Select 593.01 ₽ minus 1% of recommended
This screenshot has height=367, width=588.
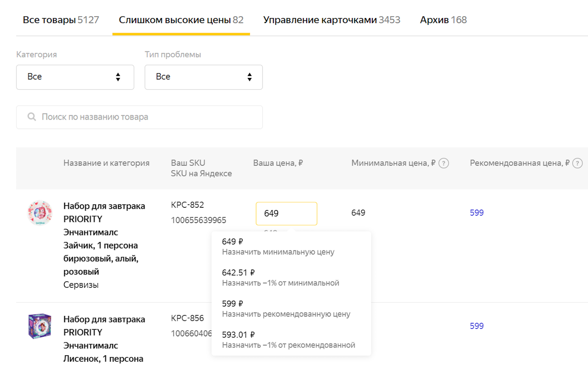coord(288,340)
